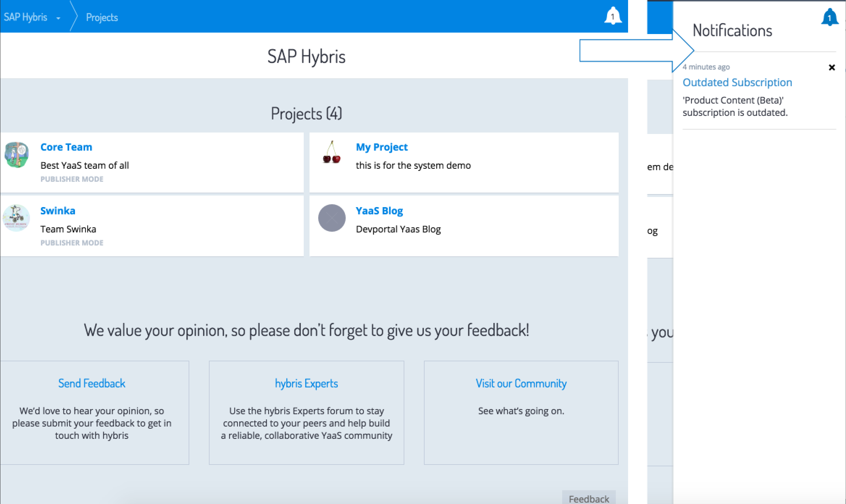
Task: Click the 'See what's going on.' text
Action: pos(521,411)
